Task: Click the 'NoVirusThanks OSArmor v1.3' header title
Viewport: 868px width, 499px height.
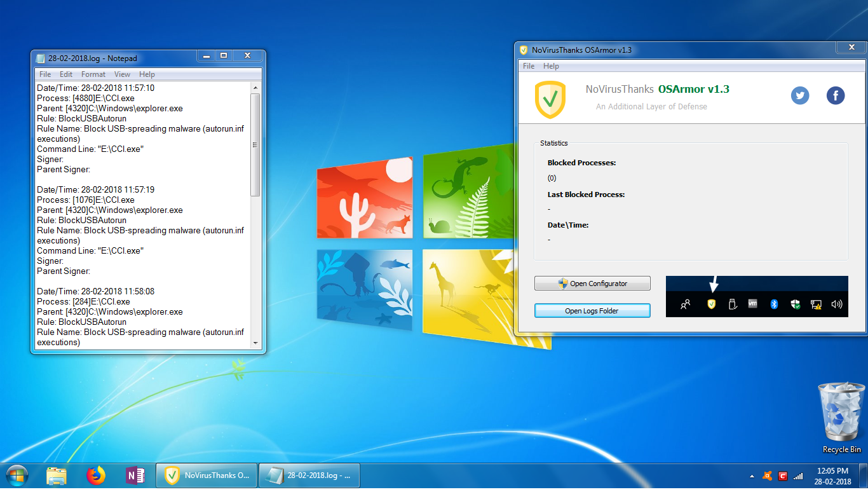Action: (658, 90)
